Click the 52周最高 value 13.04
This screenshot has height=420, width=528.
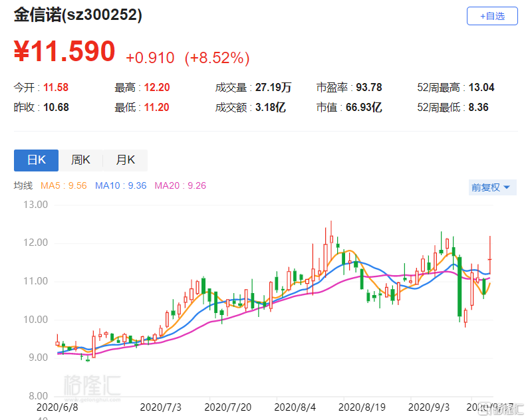pos(481,88)
